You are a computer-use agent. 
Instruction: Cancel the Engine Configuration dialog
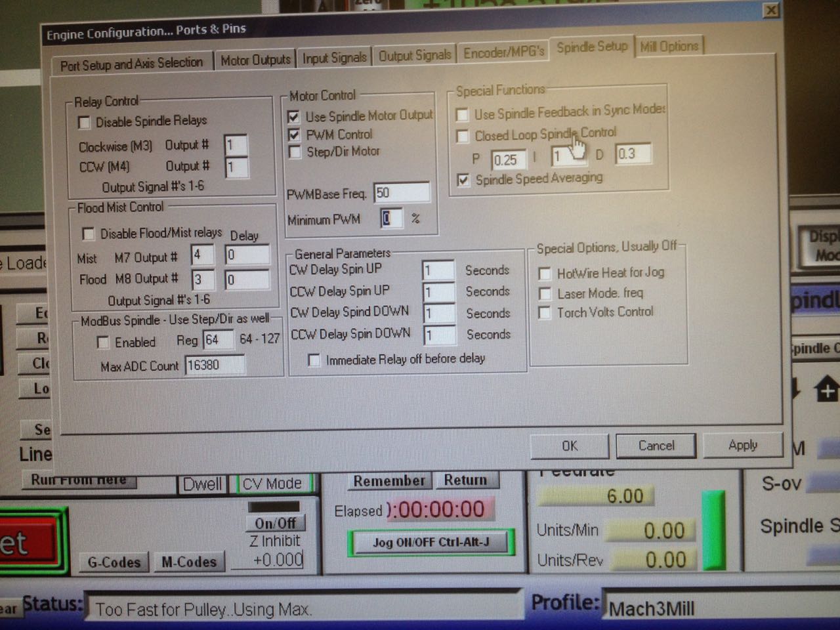[656, 446]
